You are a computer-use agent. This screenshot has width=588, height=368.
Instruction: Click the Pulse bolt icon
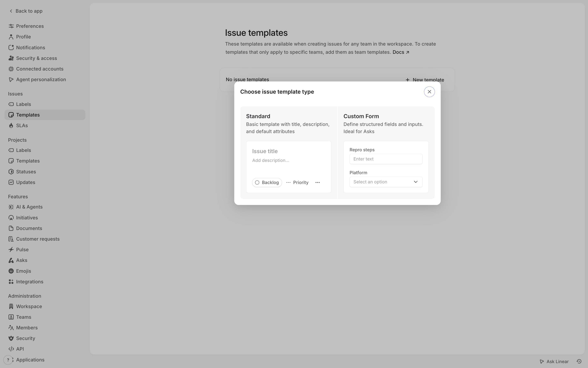pyautogui.click(x=11, y=250)
